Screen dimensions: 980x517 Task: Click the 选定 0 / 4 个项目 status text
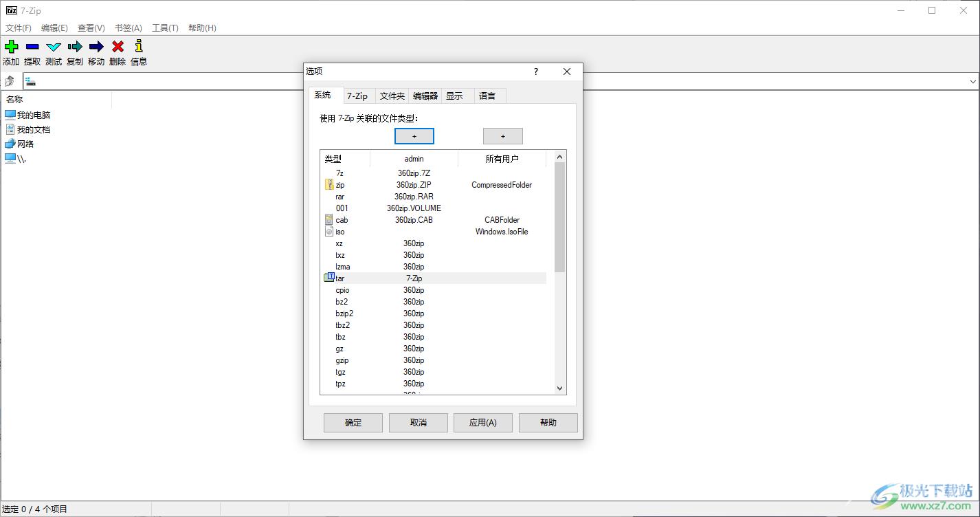coord(35,509)
